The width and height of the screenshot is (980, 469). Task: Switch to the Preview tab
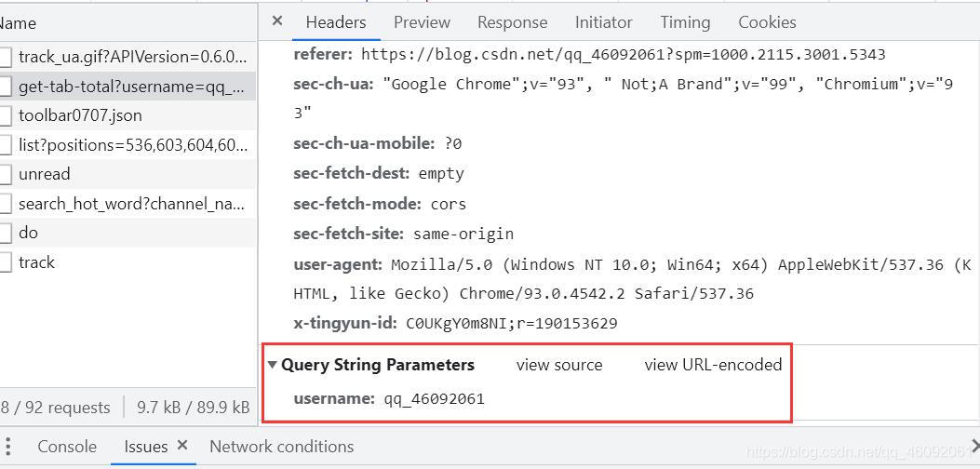[422, 22]
